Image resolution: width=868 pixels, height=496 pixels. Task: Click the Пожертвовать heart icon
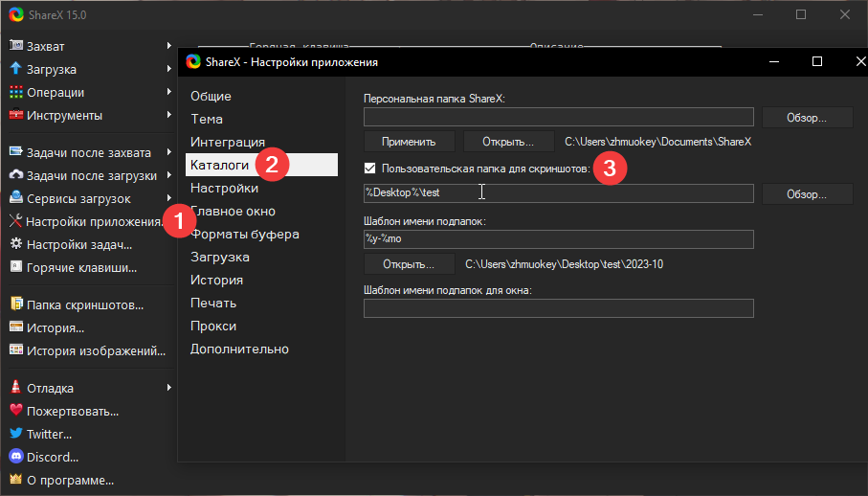coord(16,410)
